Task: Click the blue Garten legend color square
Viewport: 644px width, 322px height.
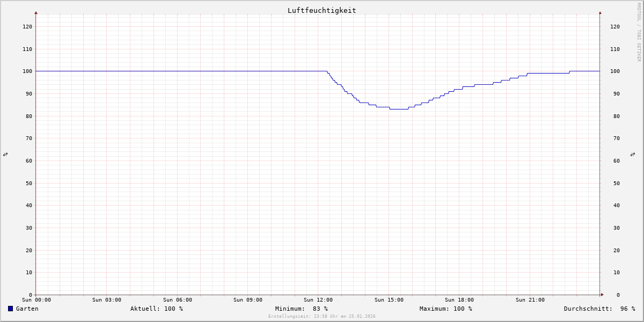Action: (x=10, y=309)
